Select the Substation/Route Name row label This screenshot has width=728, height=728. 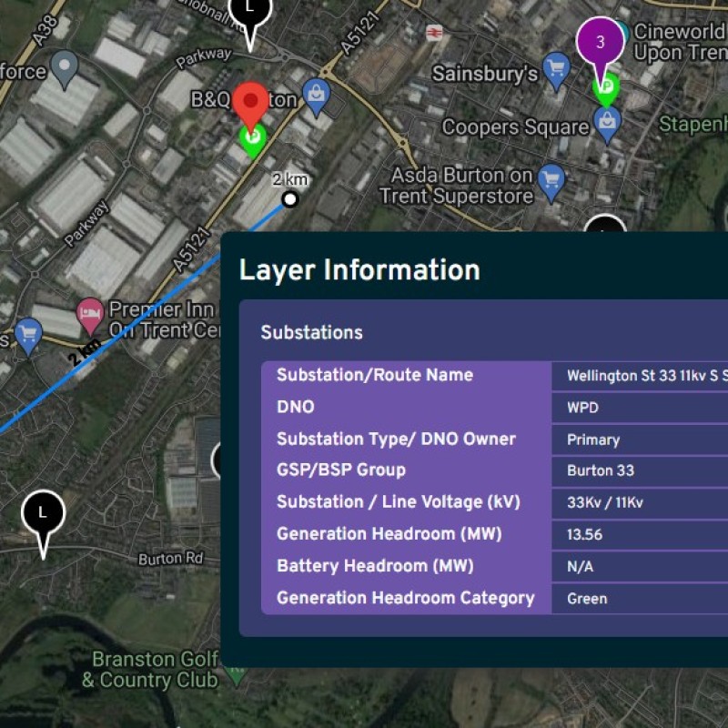point(374,376)
